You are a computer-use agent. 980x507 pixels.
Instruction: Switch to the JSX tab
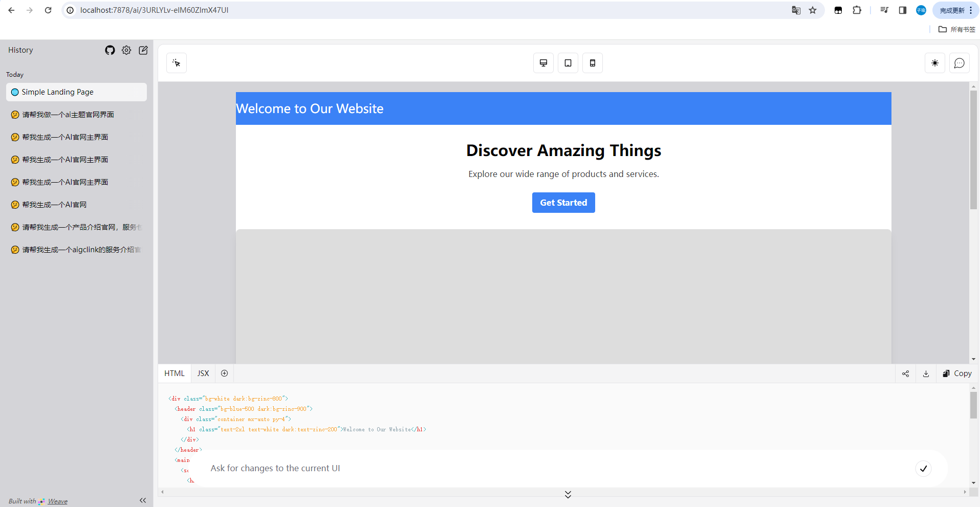pyautogui.click(x=203, y=373)
